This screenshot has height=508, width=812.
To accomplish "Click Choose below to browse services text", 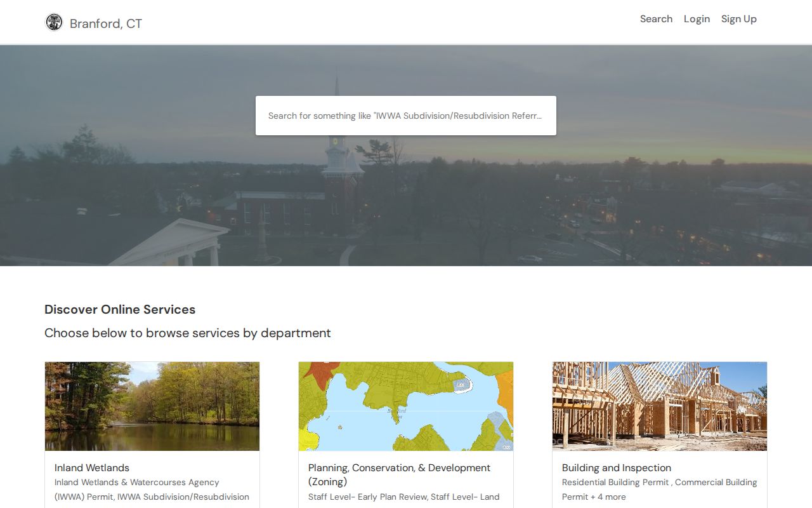I will click(188, 333).
